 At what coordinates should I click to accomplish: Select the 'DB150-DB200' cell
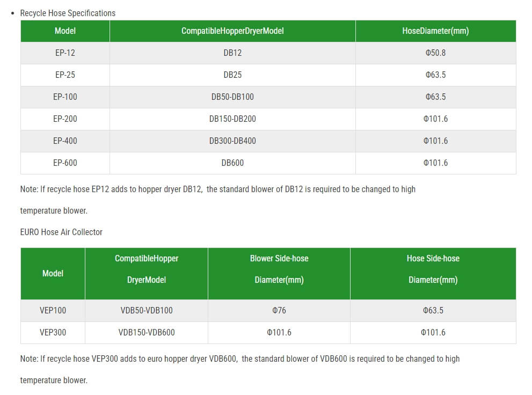(232, 119)
